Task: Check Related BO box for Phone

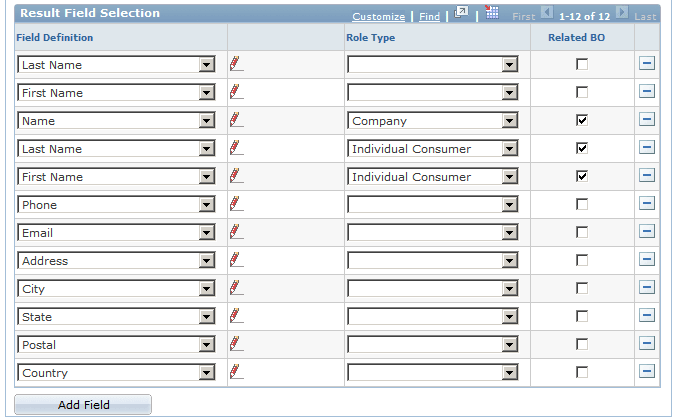Action: click(582, 204)
